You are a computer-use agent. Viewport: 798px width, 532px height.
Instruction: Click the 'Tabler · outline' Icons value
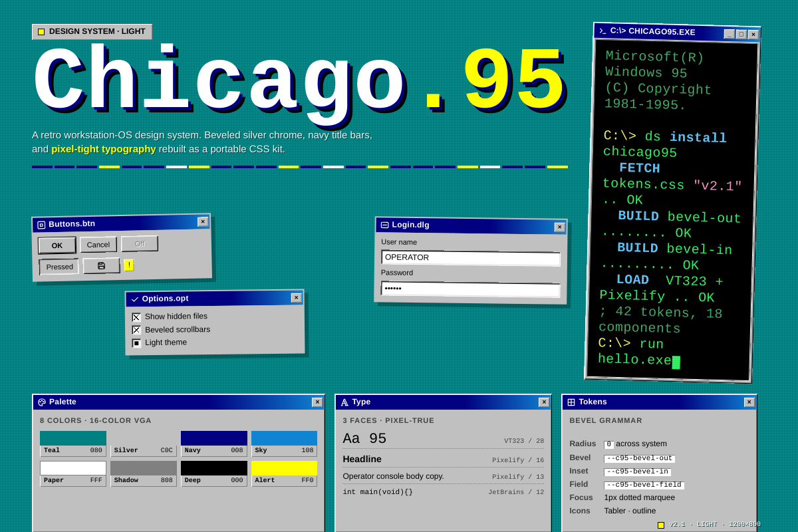[630, 511]
